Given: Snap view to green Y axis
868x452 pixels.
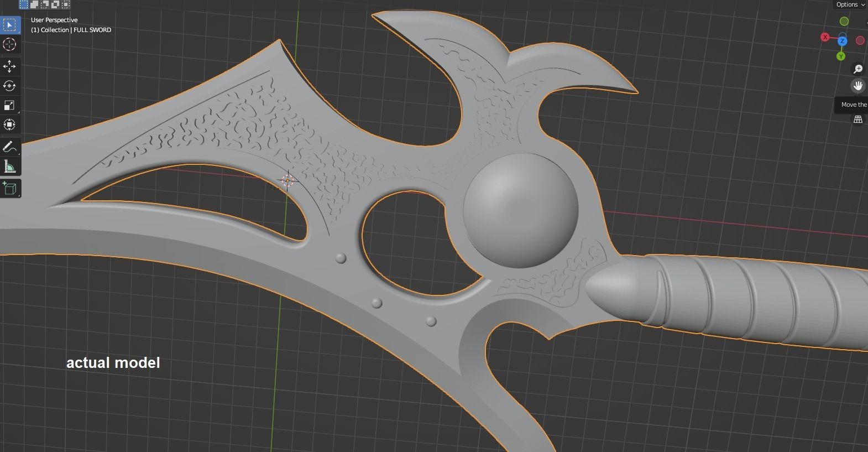Looking at the screenshot, I should 841,56.
